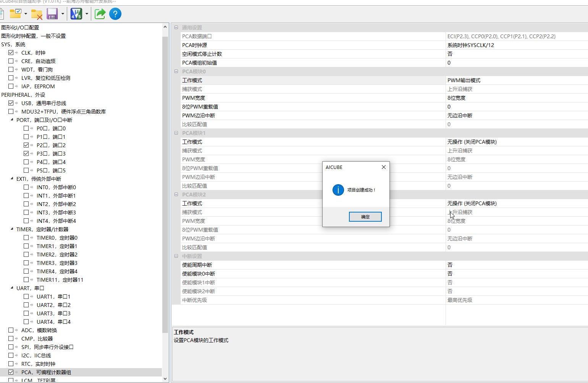
Task: Open help with the question mark icon
Action: click(x=115, y=14)
